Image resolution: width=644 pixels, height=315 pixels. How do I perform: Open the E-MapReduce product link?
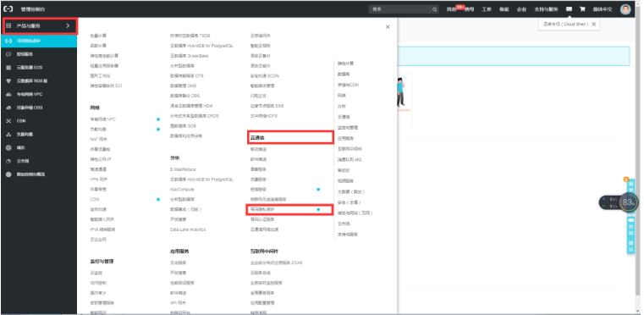pyautogui.click(x=183, y=169)
